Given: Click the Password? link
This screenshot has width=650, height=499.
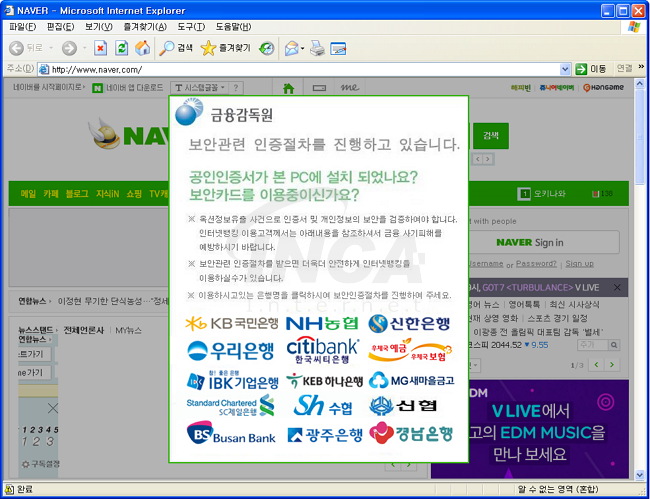Looking at the screenshot, I should point(536,264).
